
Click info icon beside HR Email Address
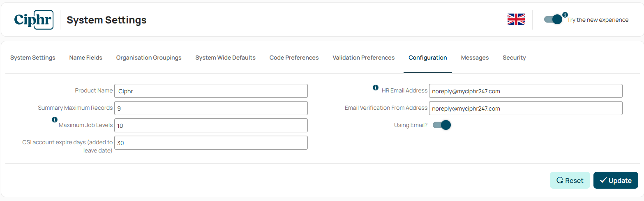tap(375, 88)
